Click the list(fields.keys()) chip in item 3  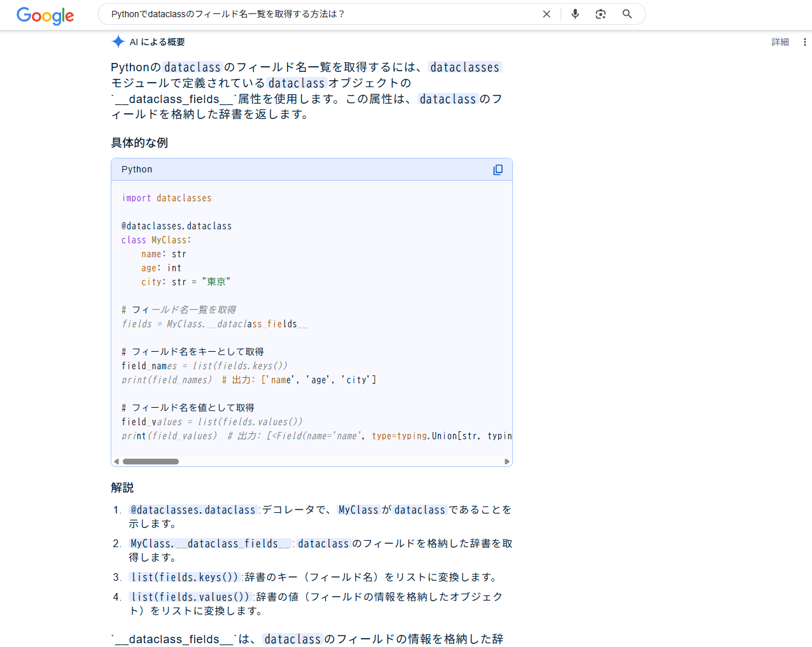pyautogui.click(x=185, y=577)
